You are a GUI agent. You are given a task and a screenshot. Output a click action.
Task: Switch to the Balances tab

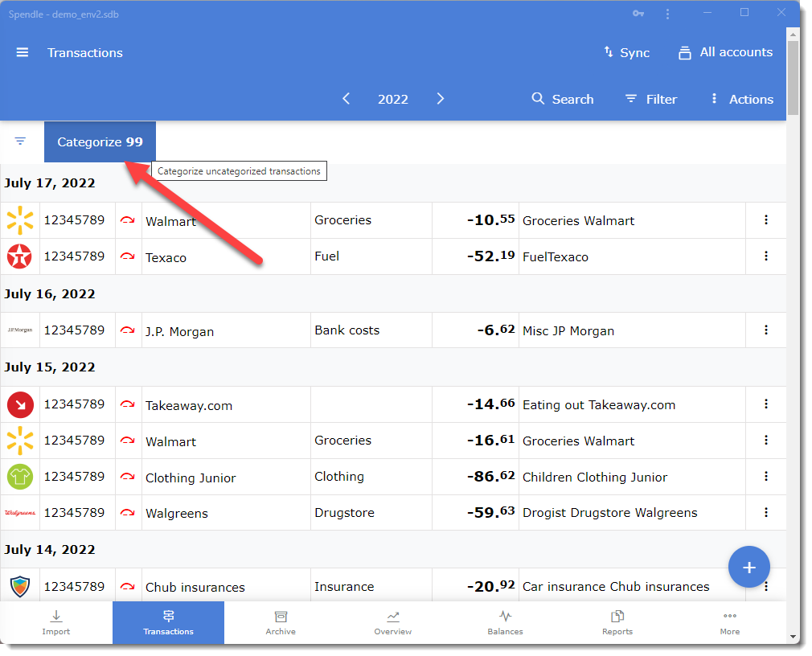[506, 622]
